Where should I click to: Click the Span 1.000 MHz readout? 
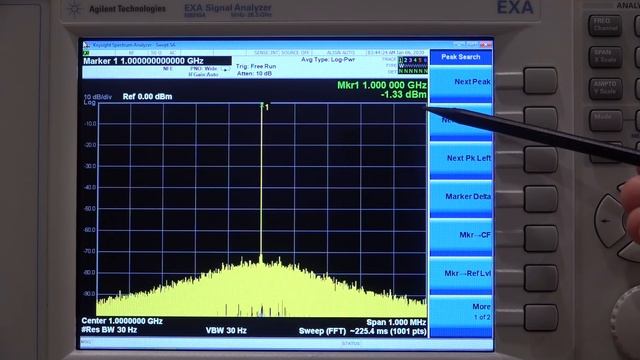pos(396,322)
